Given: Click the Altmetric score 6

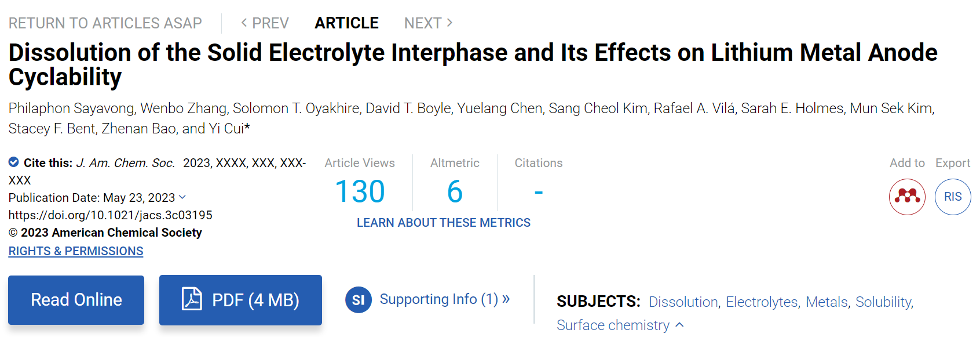Looking at the screenshot, I should coord(455,191).
